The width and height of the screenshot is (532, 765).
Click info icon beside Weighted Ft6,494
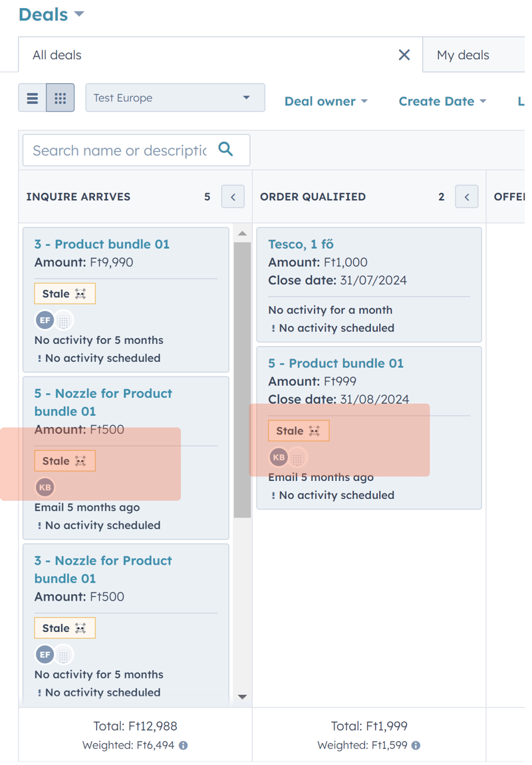[184, 746]
